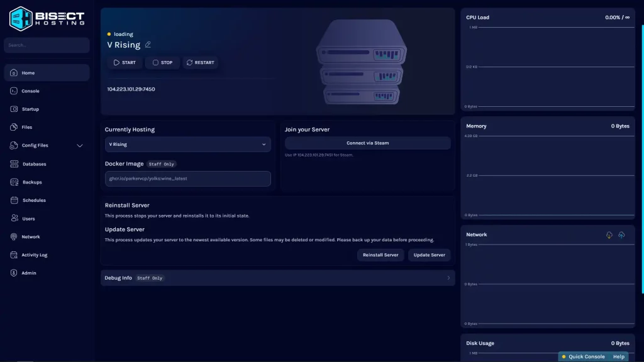This screenshot has width=644, height=362.
Task: Click the Update Server button
Action: pos(429,255)
